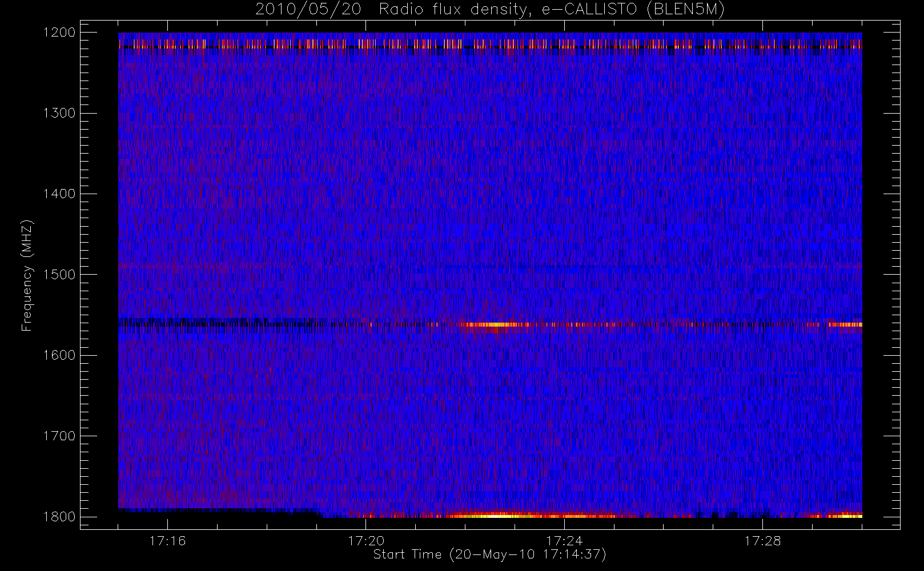Click the 17:28 time tick label

pos(762,540)
